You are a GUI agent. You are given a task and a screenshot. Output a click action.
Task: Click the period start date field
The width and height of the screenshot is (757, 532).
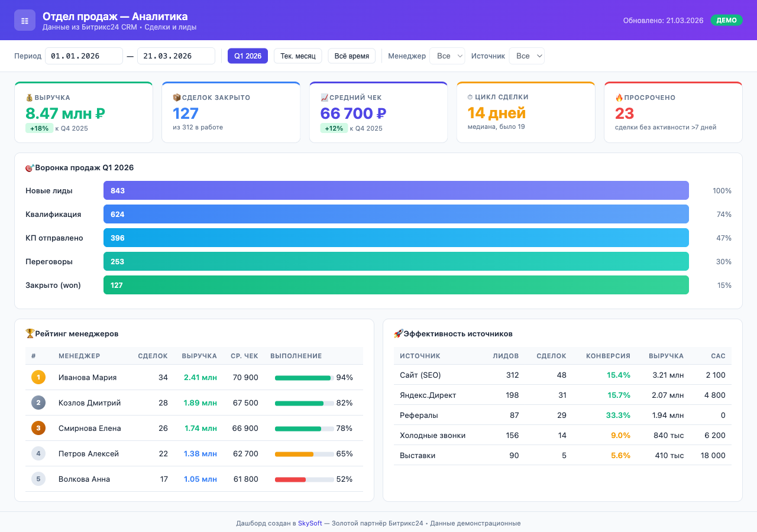click(84, 56)
